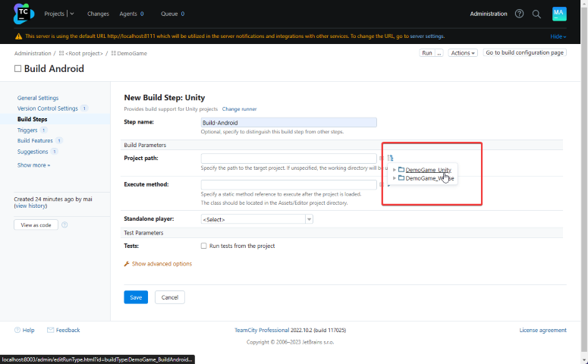Click the Execute method input field
This screenshot has height=364, width=588.
tap(289, 184)
